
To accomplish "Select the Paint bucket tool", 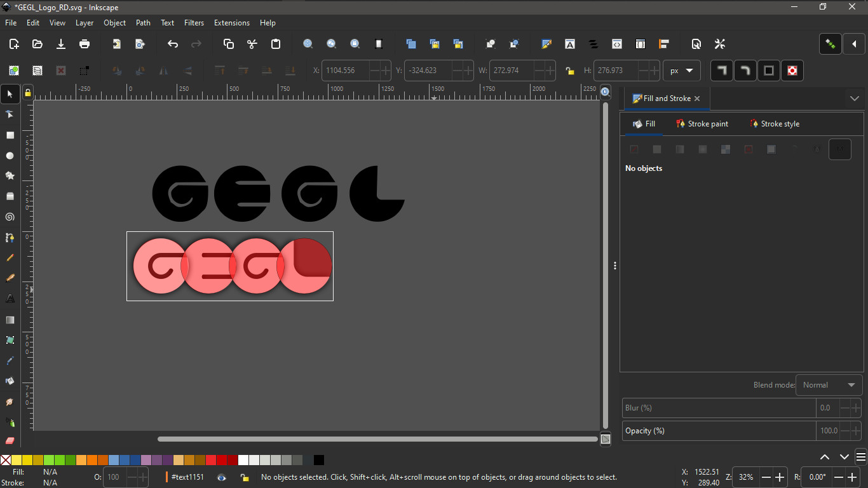I will [10, 381].
